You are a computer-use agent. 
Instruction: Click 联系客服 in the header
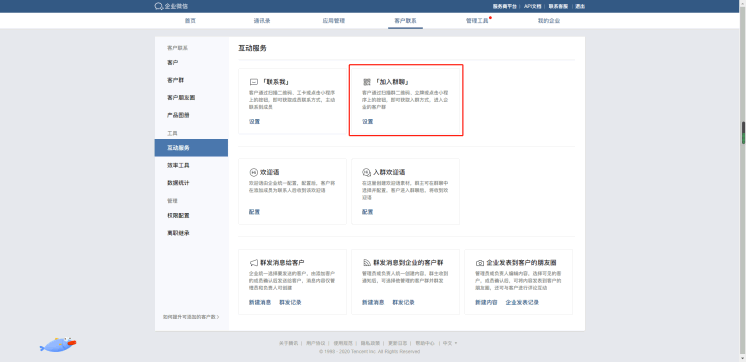559,7
